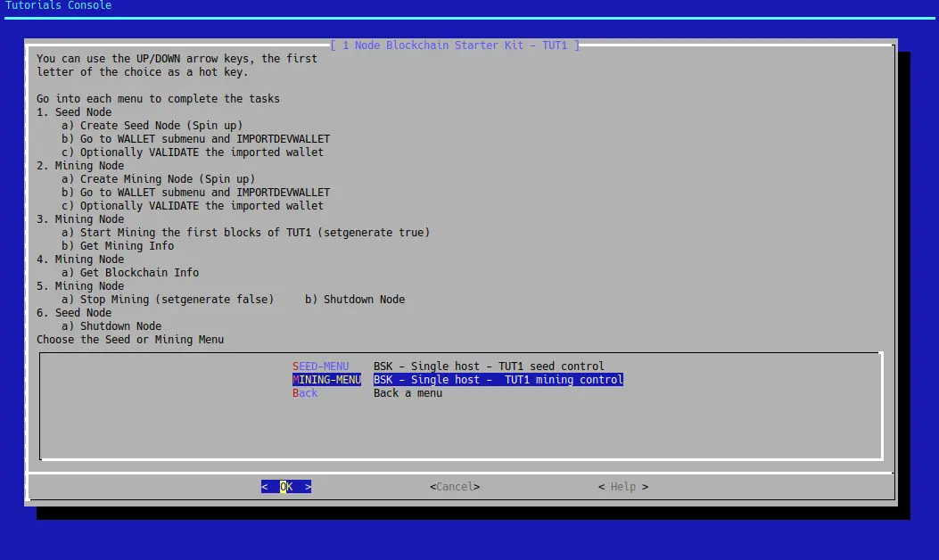Click the 'TUT1 mining control' description
Viewport: 939px width, 560px height.
[498, 380]
